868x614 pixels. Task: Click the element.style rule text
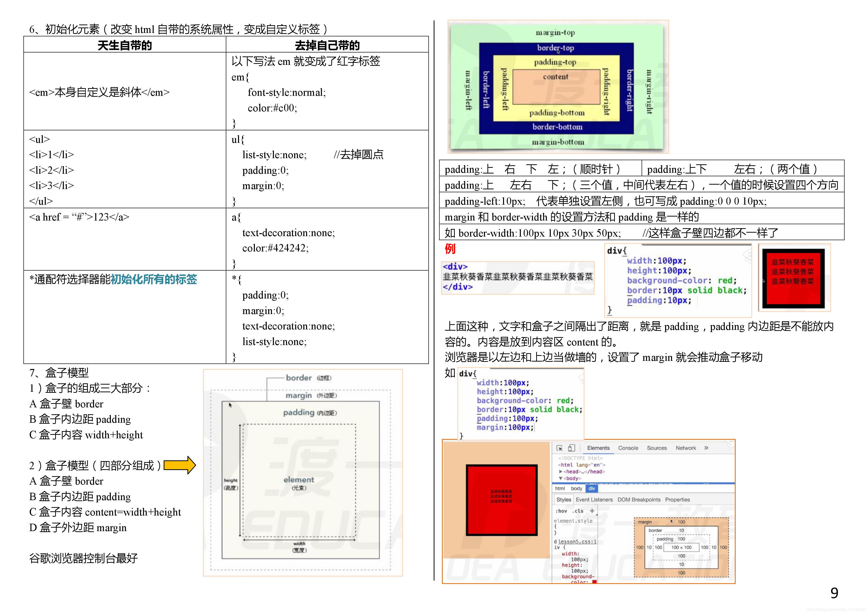(x=573, y=521)
